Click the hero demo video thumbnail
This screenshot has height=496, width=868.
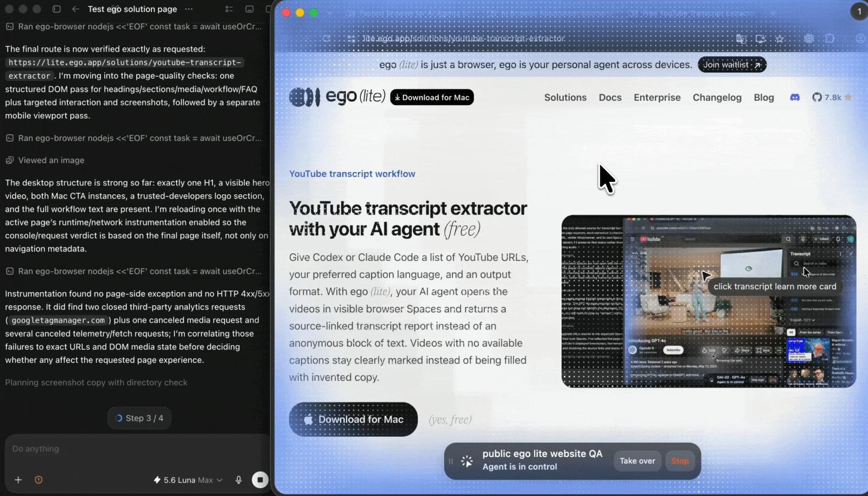pos(709,301)
